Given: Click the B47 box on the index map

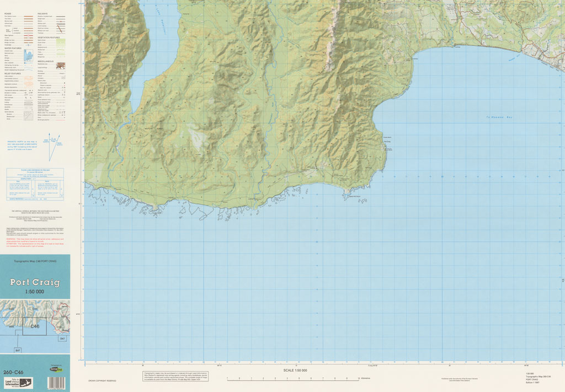Looking at the screenshot, I should click(18, 350).
